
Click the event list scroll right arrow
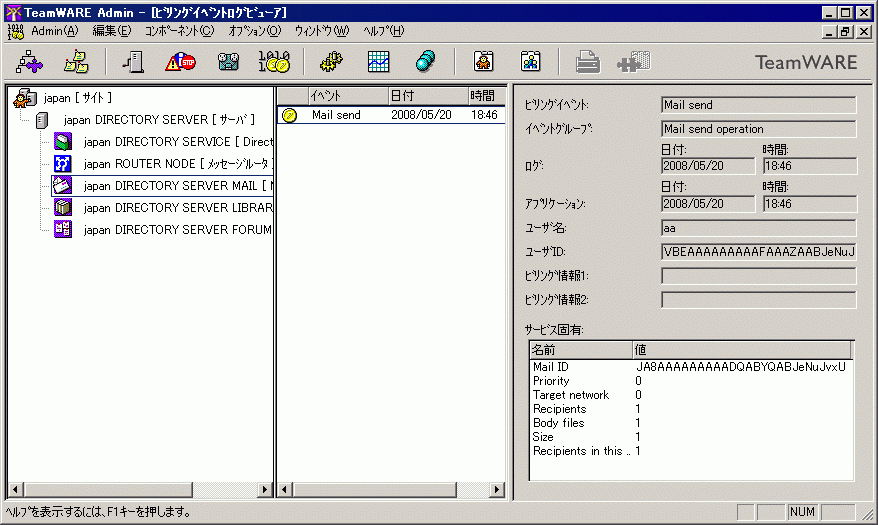[x=497, y=490]
